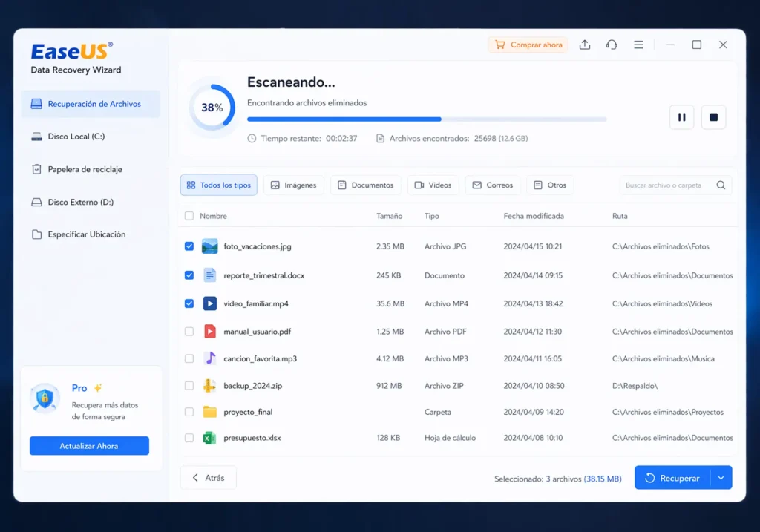
Task: Switch to the Imágenes filter tab
Action: click(293, 185)
